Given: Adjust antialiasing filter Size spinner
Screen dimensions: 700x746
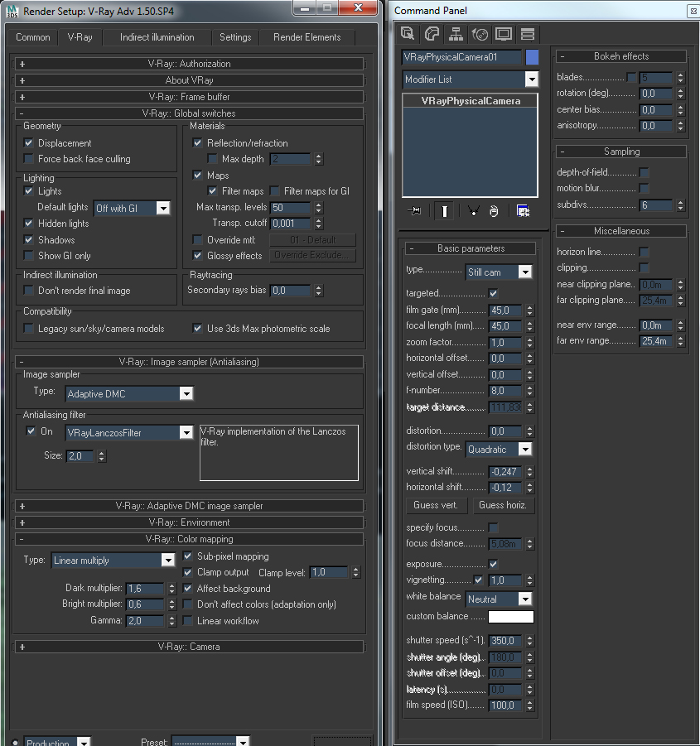Looking at the screenshot, I should pyautogui.click(x=101, y=456).
